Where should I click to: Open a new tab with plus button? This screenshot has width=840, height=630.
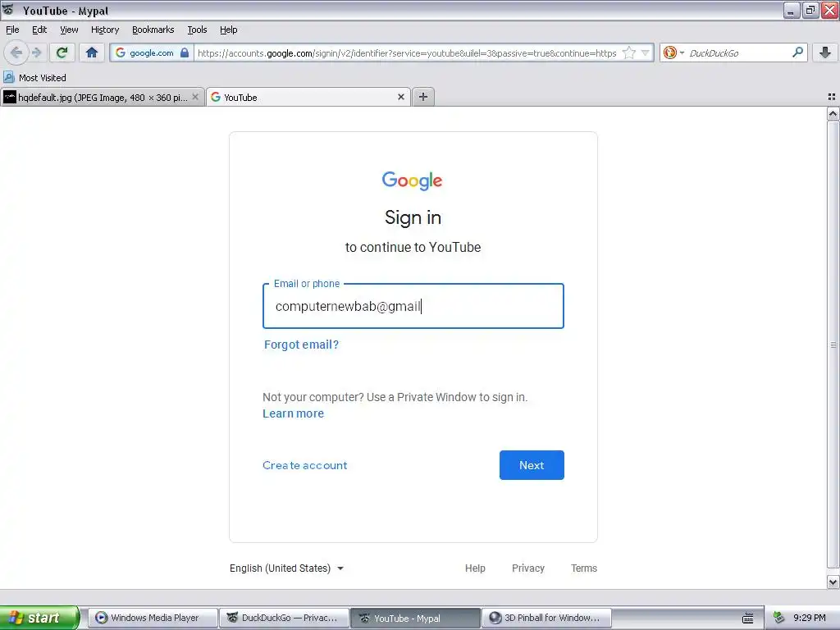coord(423,97)
